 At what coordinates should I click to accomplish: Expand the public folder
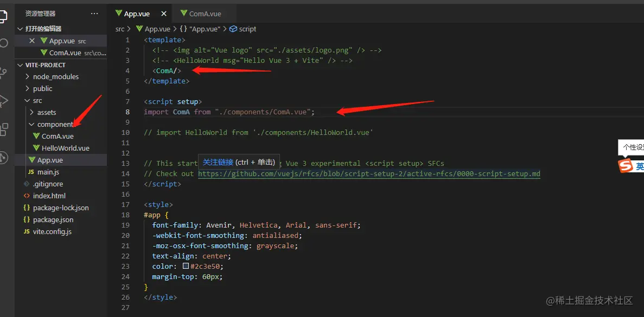(x=28, y=88)
